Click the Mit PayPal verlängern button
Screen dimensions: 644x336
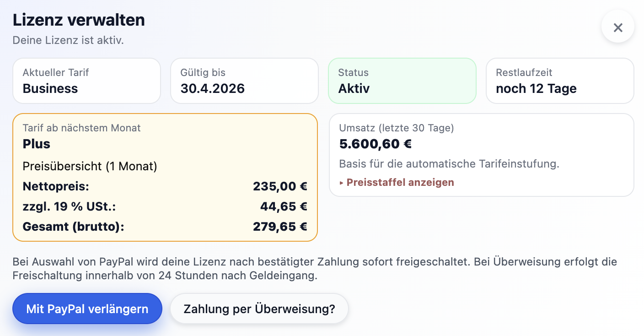(87, 309)
